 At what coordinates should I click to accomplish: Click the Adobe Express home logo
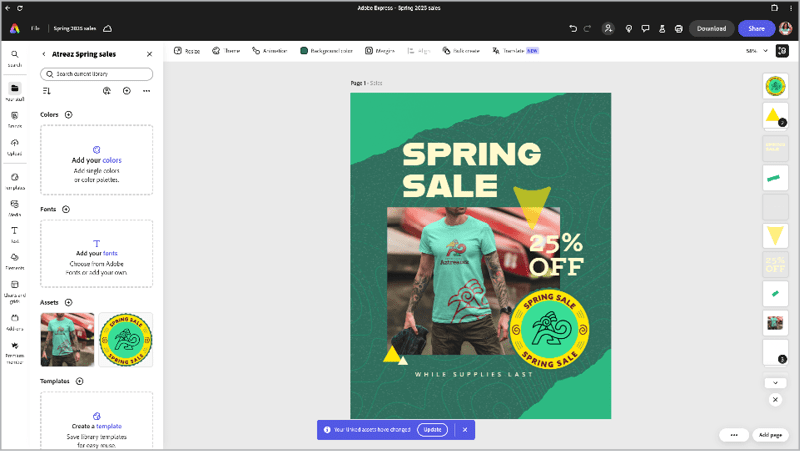[15, 29]
